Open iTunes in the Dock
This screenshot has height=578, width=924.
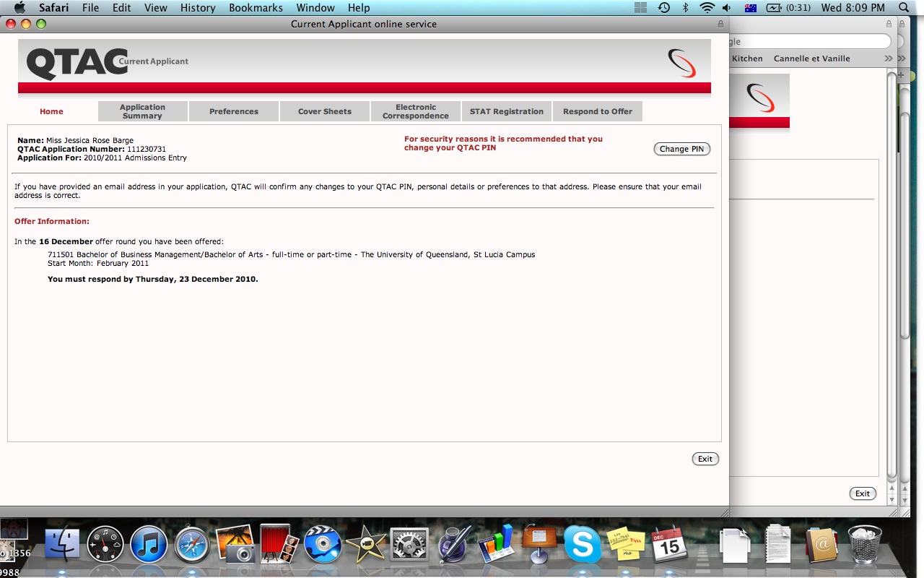click(x=149, y=544)
